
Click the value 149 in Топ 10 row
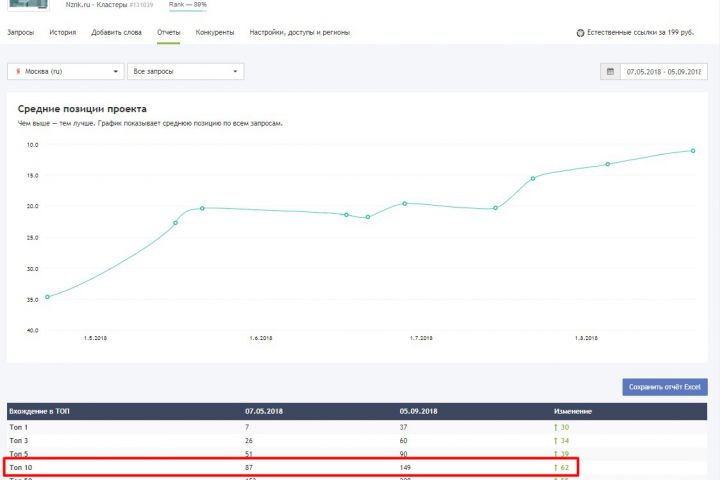(405, 468)
